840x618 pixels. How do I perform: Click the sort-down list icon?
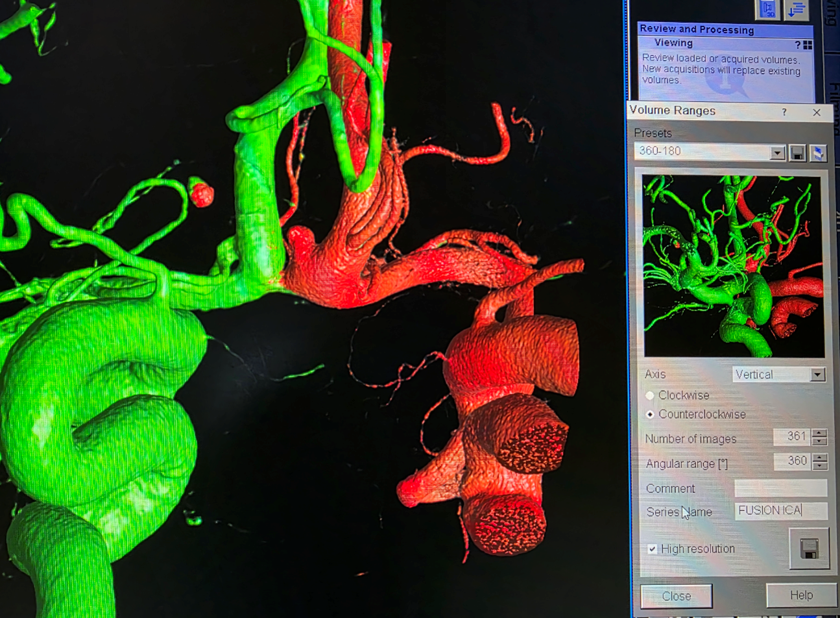point(796,9)
